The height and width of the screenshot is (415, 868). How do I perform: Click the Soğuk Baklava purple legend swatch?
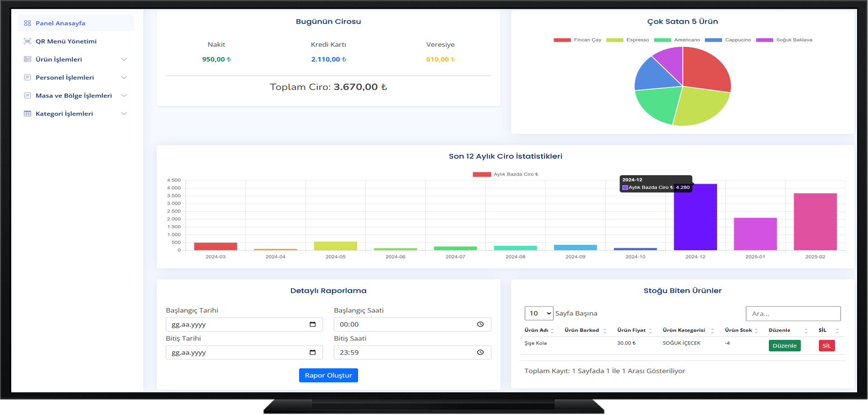(x=764, y=40)
